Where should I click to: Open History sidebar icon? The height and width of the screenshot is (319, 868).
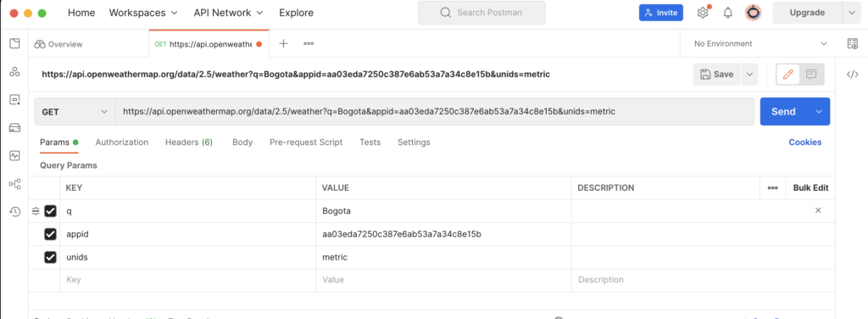click(x=14, y=211)
